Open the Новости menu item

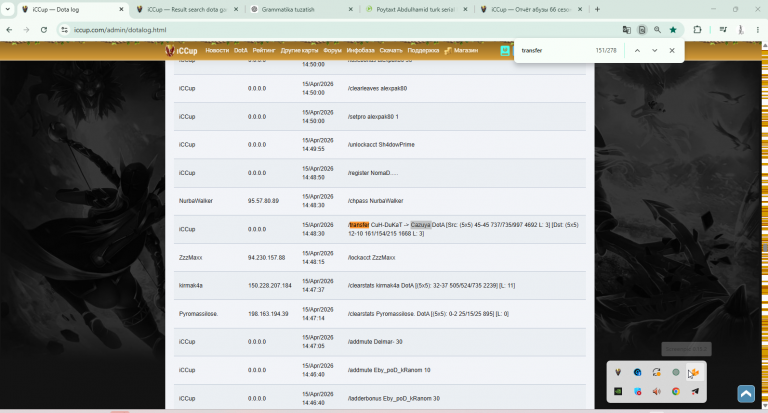click(217, 50)
